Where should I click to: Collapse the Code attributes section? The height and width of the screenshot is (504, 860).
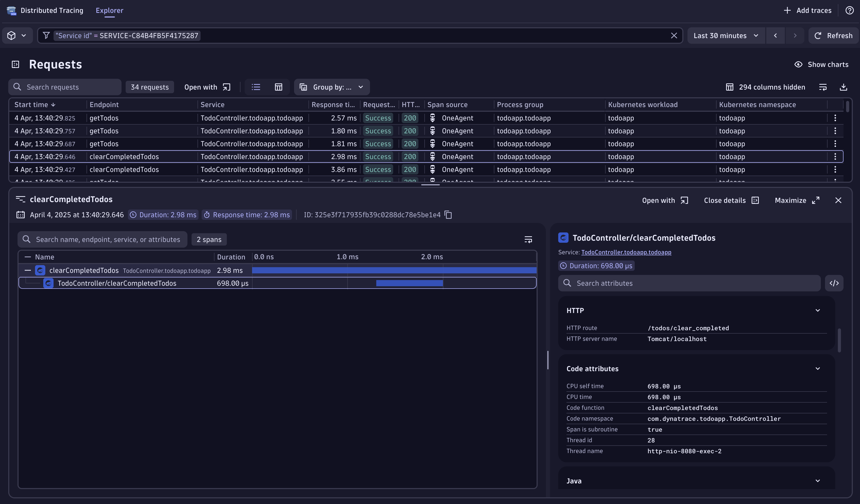817,369
